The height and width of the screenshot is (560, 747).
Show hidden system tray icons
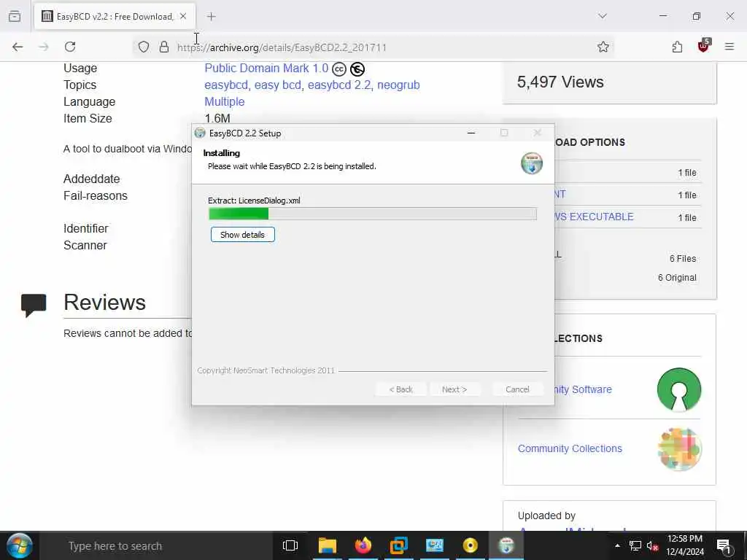click(617, 545)
